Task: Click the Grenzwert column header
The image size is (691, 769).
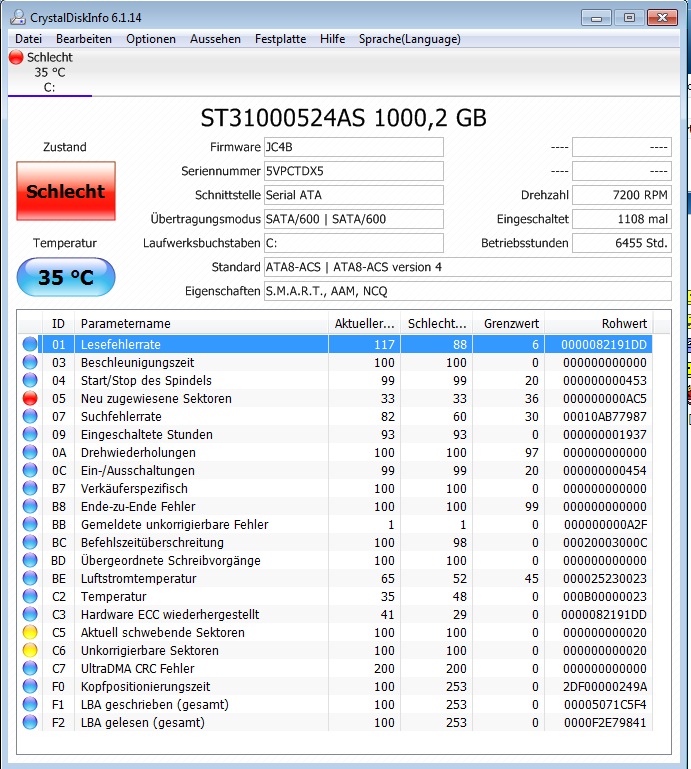Action: point(509,324)
